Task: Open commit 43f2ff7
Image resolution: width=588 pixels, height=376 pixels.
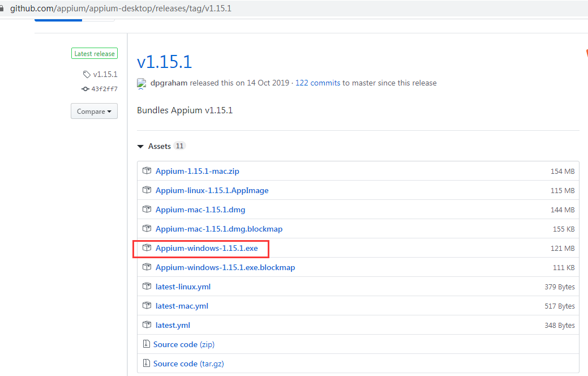Action: point(104,89)
